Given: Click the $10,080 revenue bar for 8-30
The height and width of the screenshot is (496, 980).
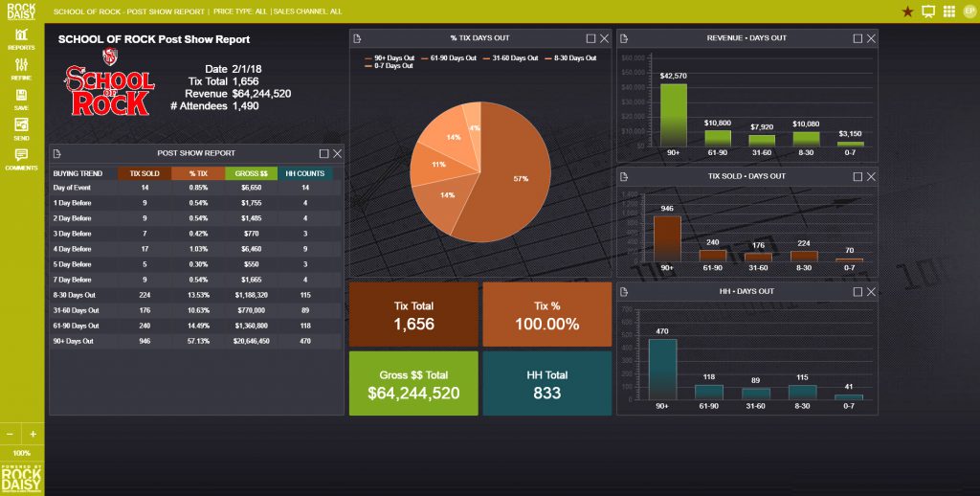Looking at the screenshot, I should [x=806, y=140].
